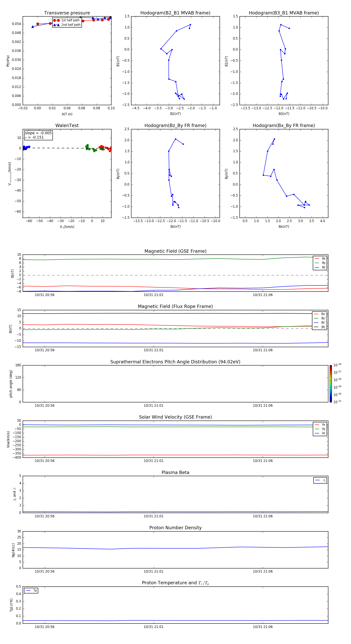Click the 'Suprathermal Electrons Pitch Angle Distribution' title
The image size is (351, 644).
[175, 362]
